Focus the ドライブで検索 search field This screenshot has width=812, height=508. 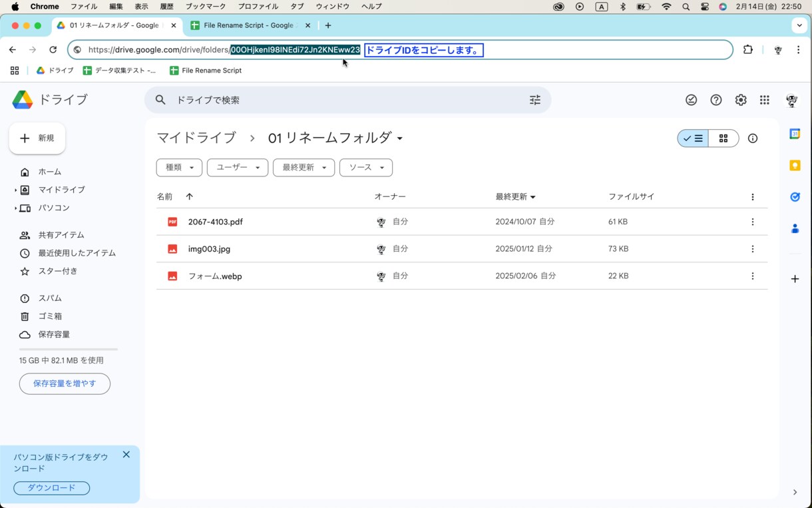click(x=347, y=100)
